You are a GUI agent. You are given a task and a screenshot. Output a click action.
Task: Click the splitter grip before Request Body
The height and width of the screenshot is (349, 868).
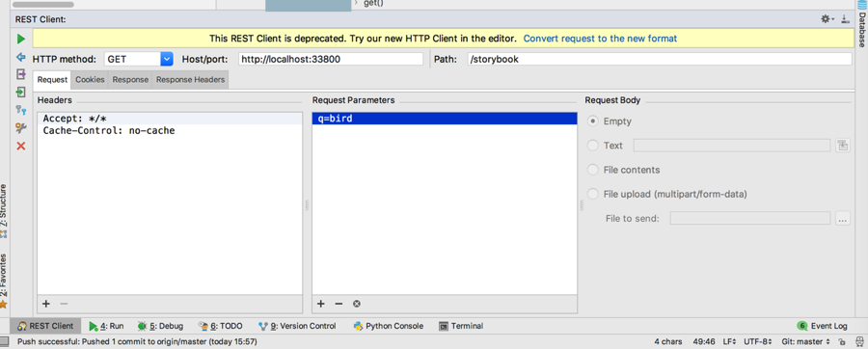(582, 205)
